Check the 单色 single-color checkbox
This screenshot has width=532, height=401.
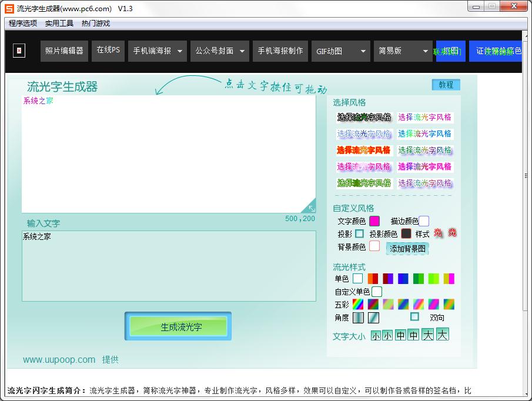point(357,279)
